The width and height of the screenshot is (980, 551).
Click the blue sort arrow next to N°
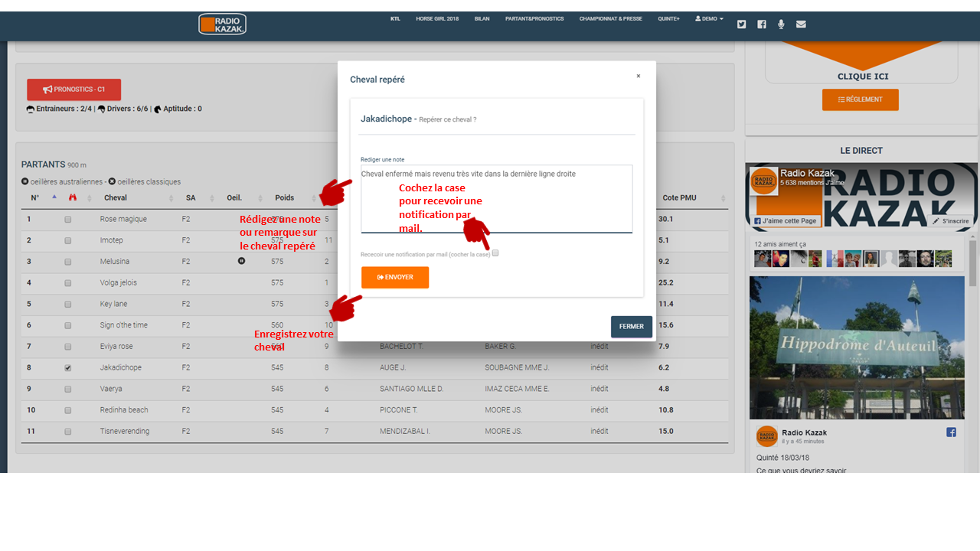pyautogui.click(x=54, y=197)
